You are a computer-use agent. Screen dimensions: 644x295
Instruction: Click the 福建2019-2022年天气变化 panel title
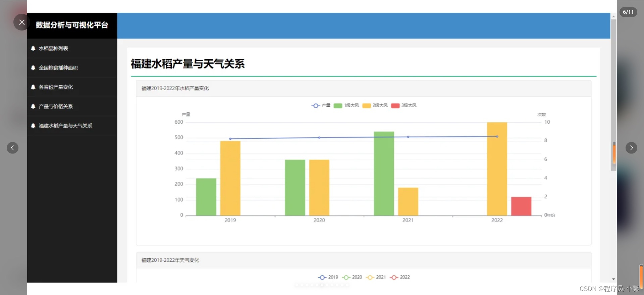click(x=170, y=260)
